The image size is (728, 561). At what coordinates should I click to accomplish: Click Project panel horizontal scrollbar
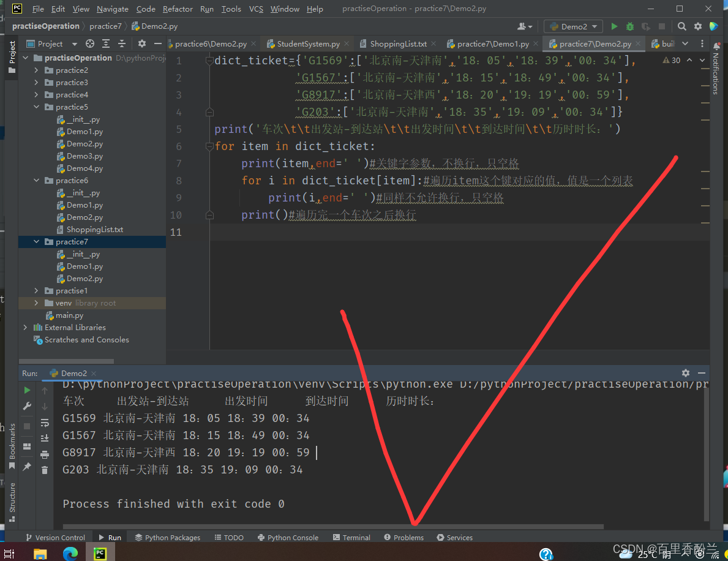coord(66,361)
